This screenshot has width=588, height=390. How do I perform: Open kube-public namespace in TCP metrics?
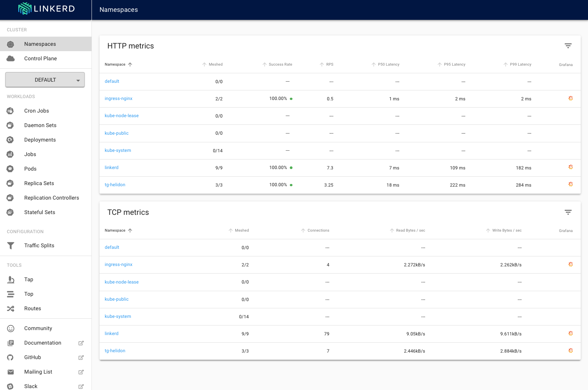pyautogui.click(x=117, y=299)
